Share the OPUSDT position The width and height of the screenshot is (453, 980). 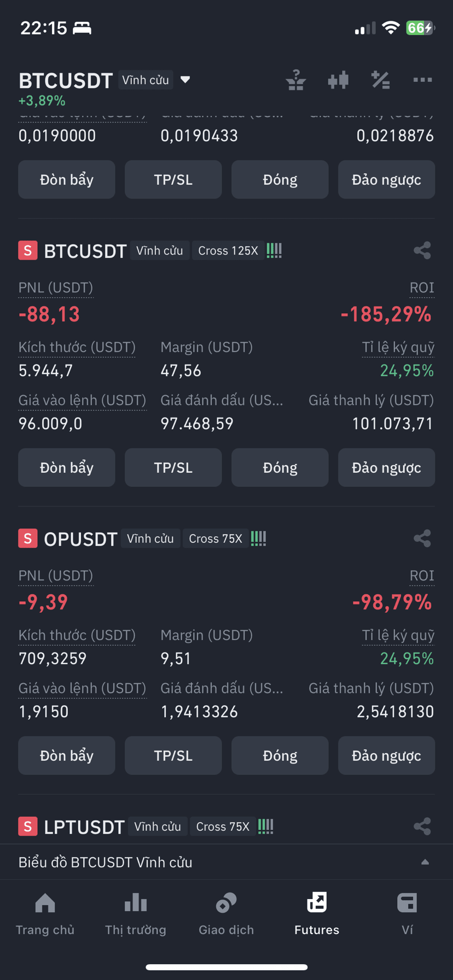coord(422,538)
